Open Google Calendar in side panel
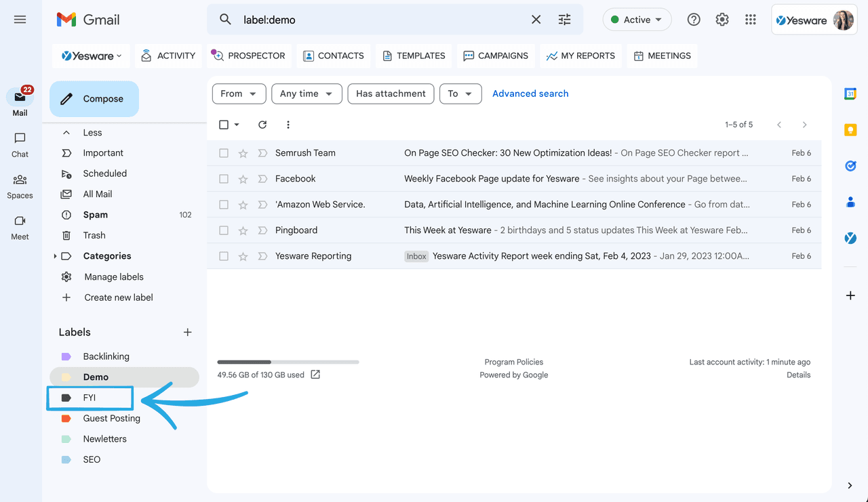The width and height of the screenshot is (868, 502). (x=850, y=94)
